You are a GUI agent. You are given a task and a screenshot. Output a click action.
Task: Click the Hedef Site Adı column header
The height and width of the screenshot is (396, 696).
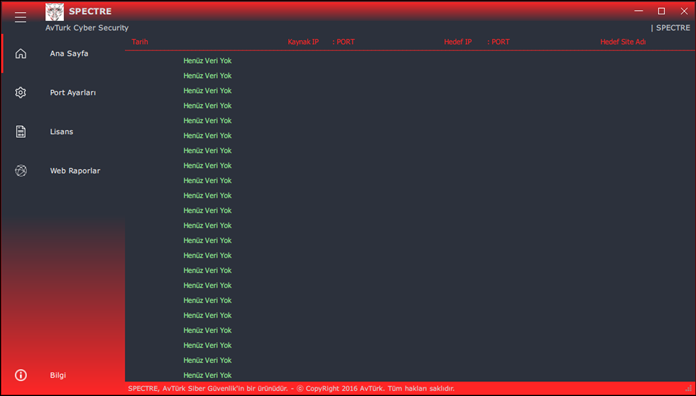pyautogui.click(x=623, y=42)
